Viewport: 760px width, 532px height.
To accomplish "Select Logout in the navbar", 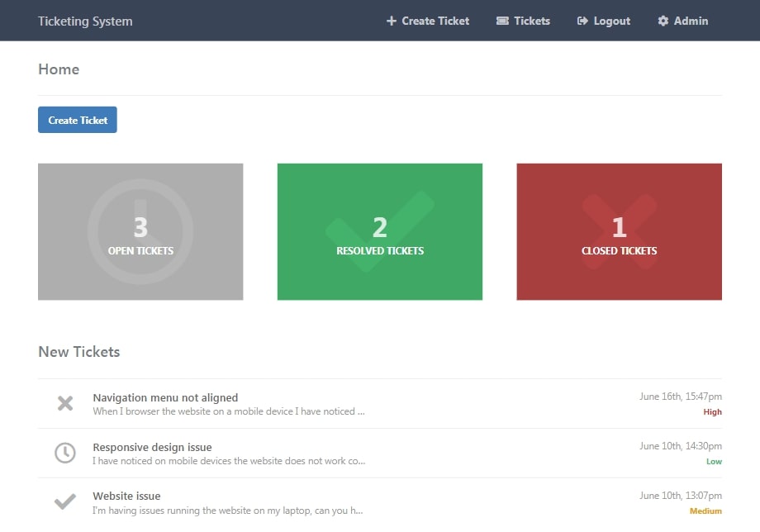I will tap(603, 21).
